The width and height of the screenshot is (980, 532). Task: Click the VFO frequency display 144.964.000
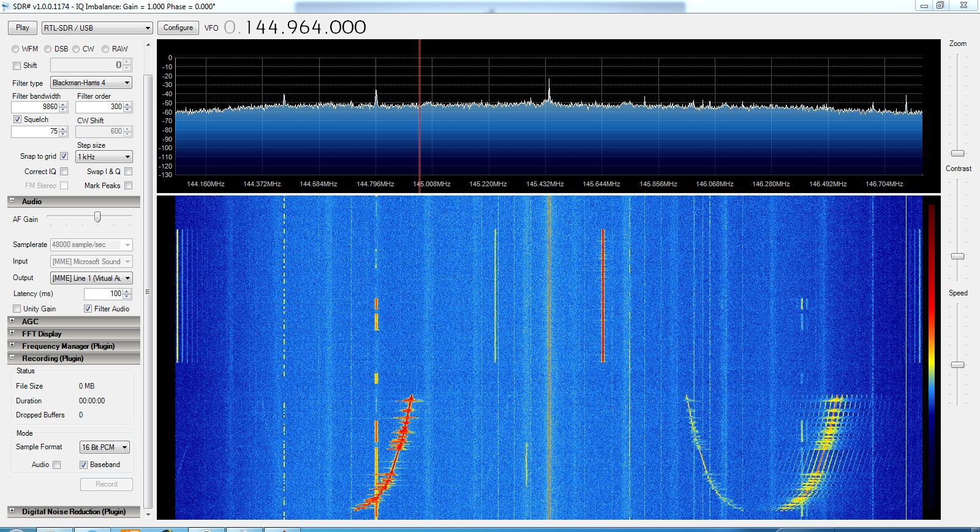coord(295,28)
